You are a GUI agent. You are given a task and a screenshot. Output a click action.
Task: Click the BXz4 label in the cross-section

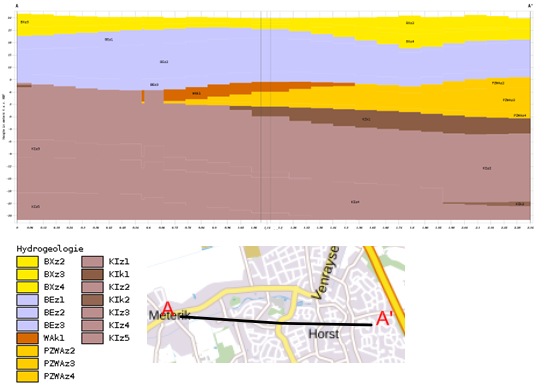click(x=410, y=41)
